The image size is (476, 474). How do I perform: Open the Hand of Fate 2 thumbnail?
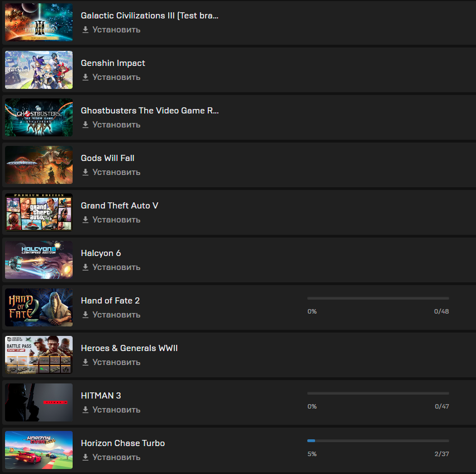39,307
